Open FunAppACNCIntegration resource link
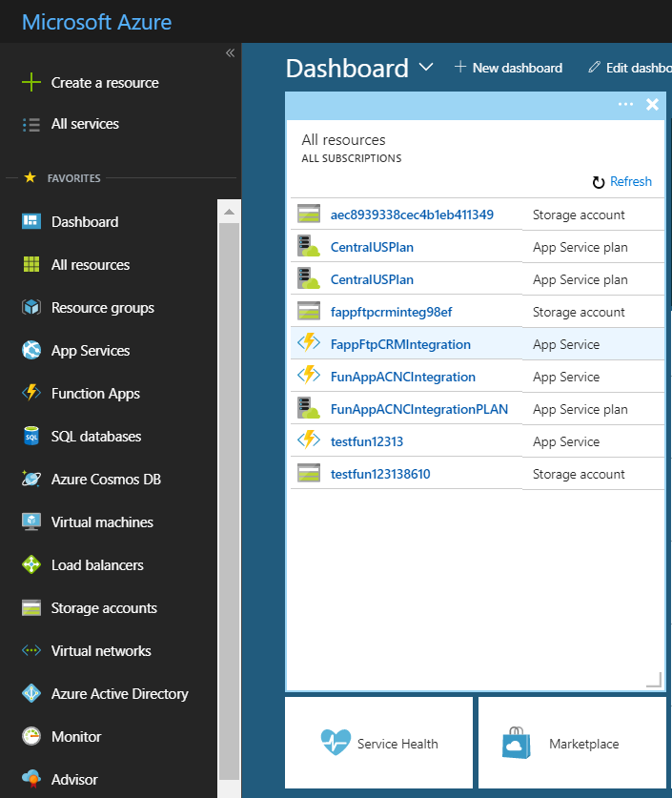 pos(403,378)
